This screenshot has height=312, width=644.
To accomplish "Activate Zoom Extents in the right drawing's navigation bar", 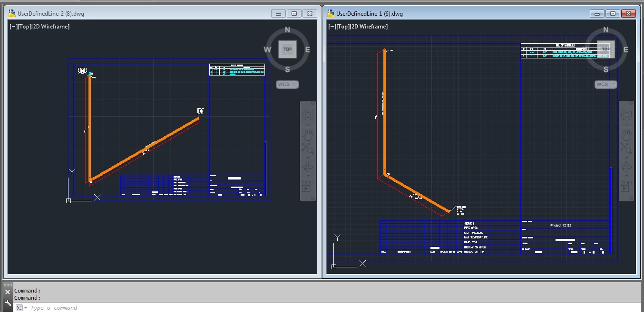I will point(626,149).
